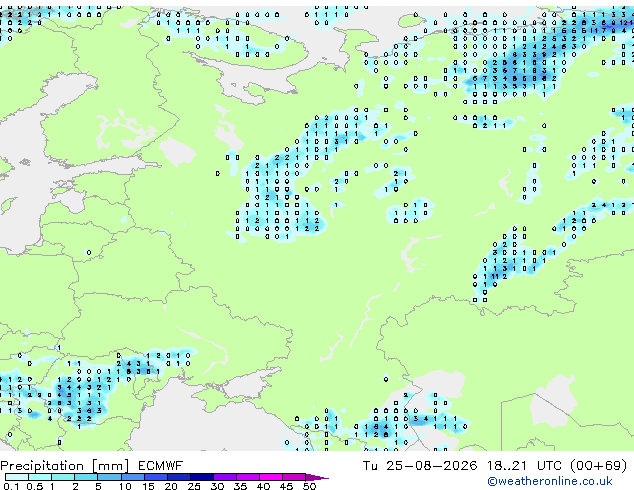Click the '(00+69)' forecast offset text
Image resolution: width=634 pixels, height=490 pixels.
point(599,466)
